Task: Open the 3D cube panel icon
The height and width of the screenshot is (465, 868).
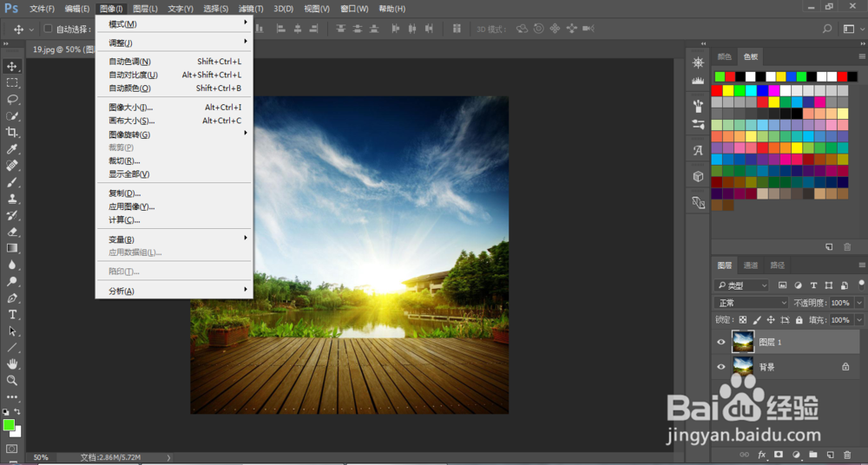Action: 698,177
